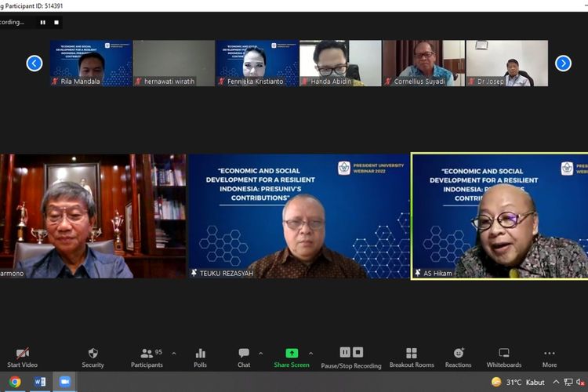Screen dimensions: 588x392
Task: Click the video tile labeled armono
Action: tap(93, 216)
